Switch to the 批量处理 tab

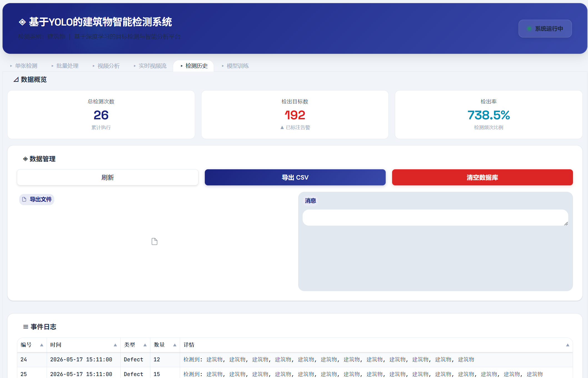pos(65,66)
